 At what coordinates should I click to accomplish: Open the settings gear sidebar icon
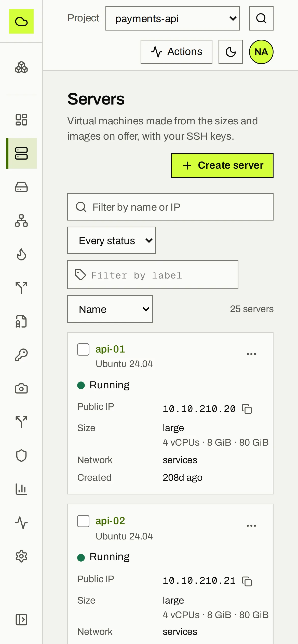tap(21, 556)
